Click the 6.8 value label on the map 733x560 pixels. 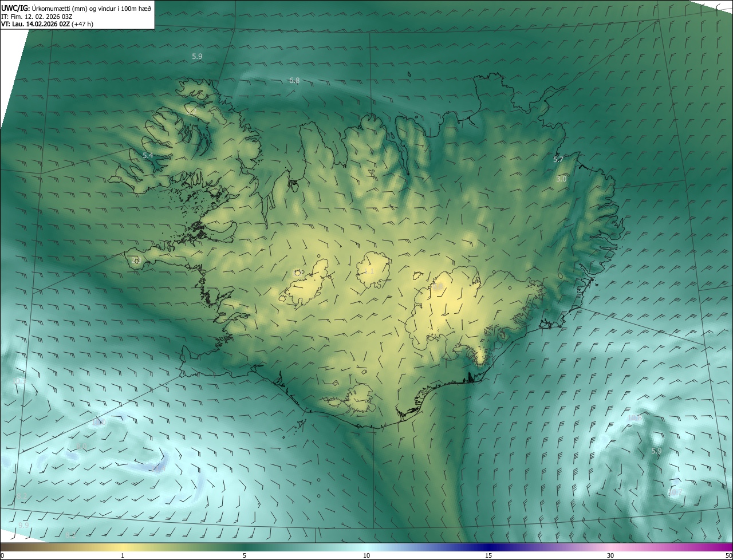pyautogui.click(x=294, y=81)
